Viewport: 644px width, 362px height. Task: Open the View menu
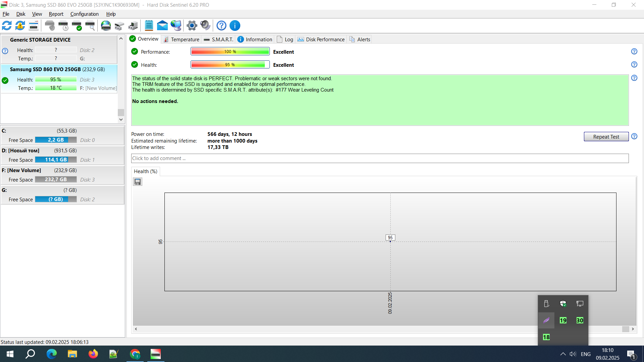(37, 14)
